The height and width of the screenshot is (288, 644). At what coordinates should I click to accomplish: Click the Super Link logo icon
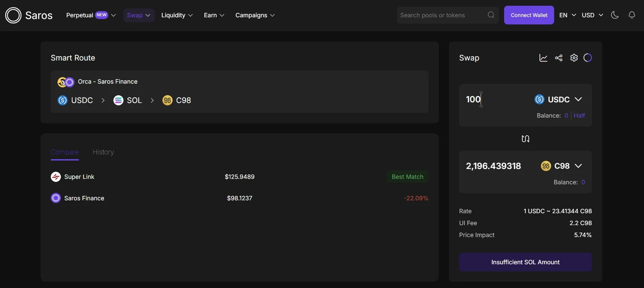click(56, 177)
